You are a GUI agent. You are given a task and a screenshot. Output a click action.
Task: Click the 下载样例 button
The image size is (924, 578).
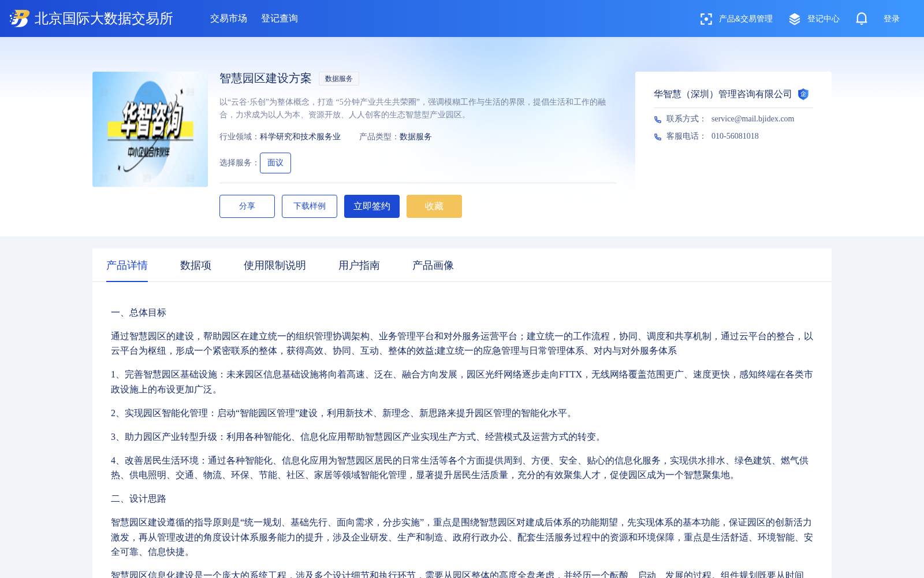coord(310,206)
